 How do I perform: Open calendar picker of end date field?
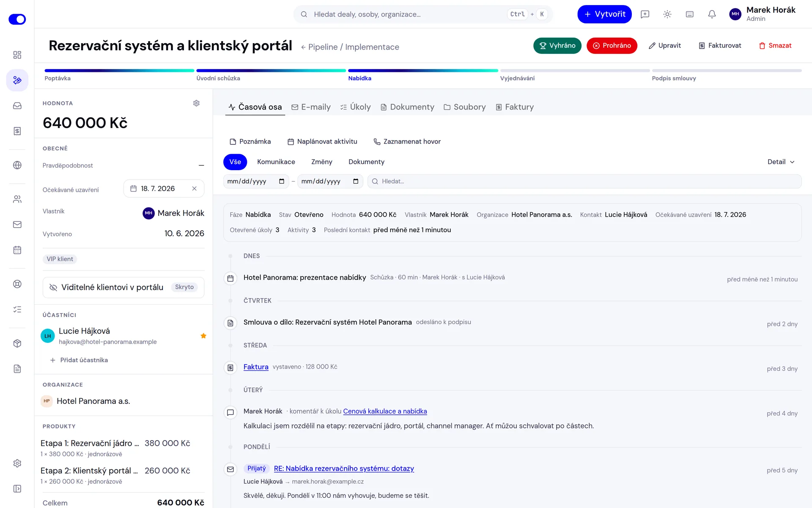[x=356, y=181]
